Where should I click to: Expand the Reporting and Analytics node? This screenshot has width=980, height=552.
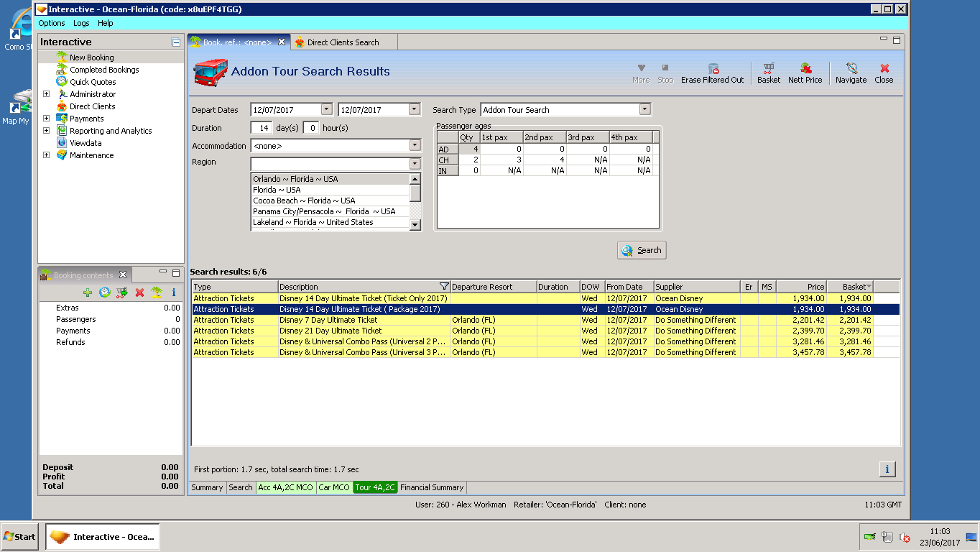[x=47, y=131]
